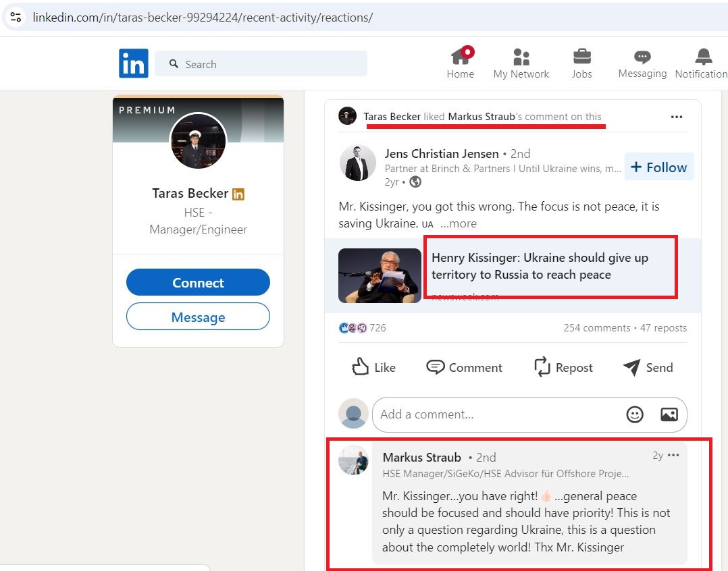Open Markus Straub's name in comment
The width and height of the screenshot is (728, 571).
click(421, 458)
